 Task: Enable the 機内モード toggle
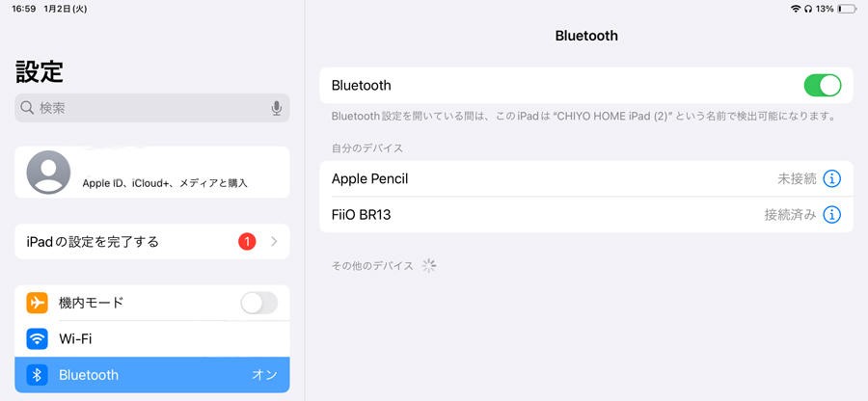[259, 303]
